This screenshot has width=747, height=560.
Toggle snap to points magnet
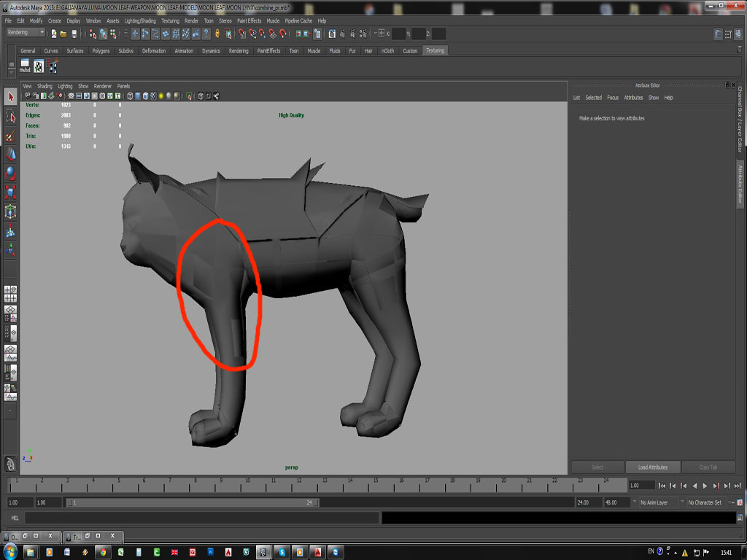point(263,34)
